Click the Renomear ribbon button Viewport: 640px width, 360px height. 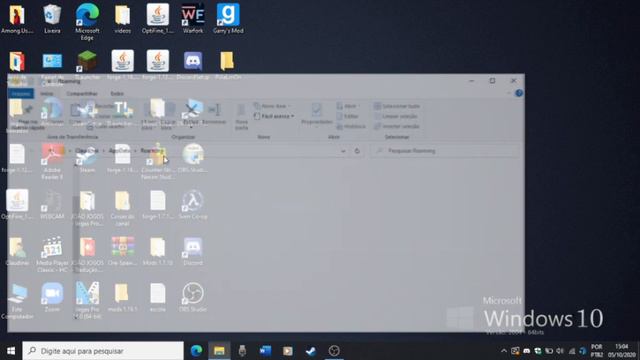click(214, 114)
